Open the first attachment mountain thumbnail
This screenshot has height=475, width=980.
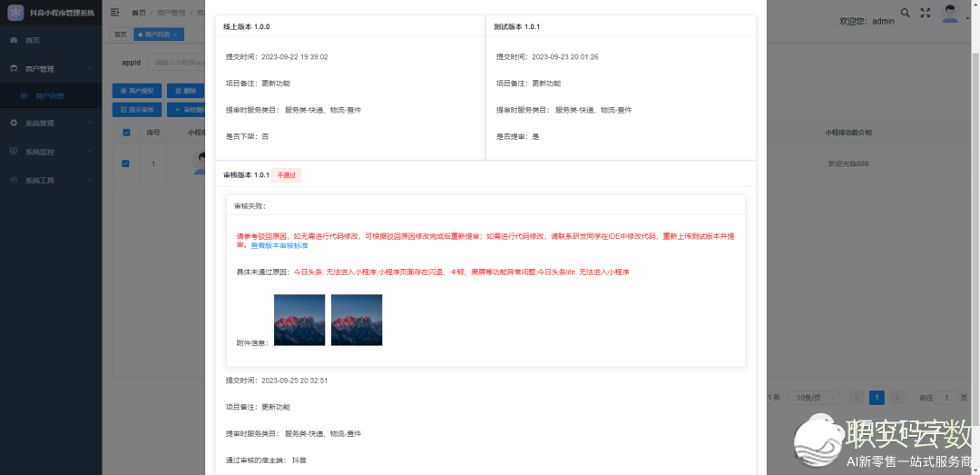pos(299,320)
